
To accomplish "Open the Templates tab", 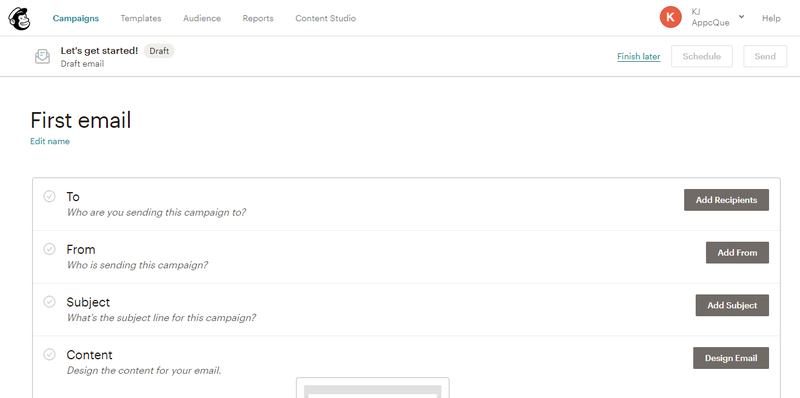I will coord(141,18).
